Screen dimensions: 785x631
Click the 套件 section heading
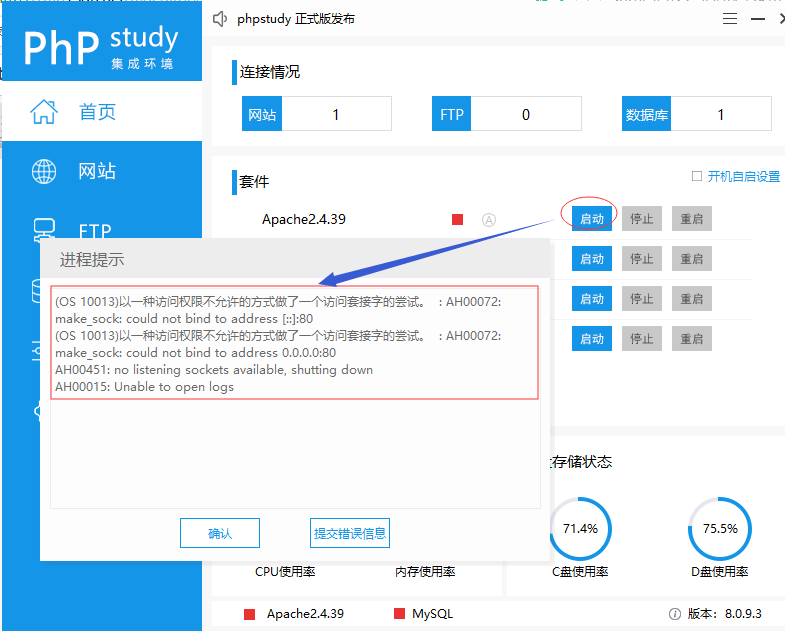[254, 182]
